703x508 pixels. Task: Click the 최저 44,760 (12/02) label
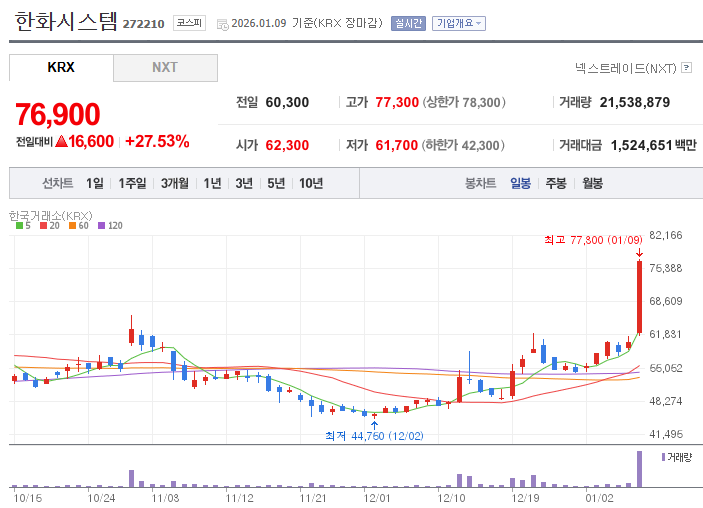click(374, 436)
